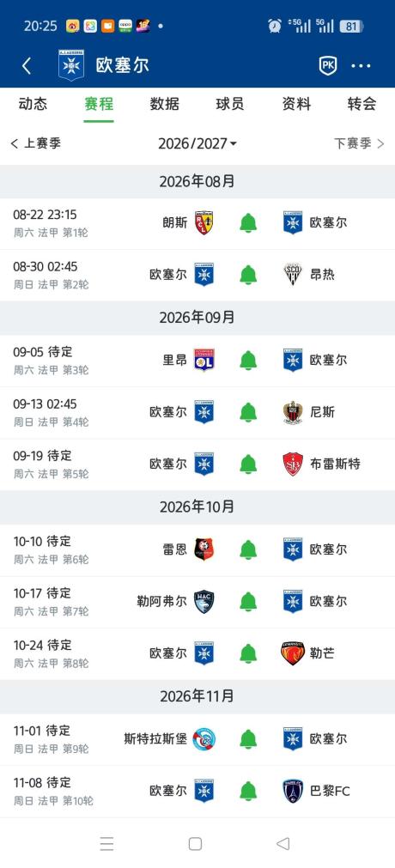The image size is (395, 868).
Task: Enable reminder bell for 10-24 Le Mans match
Action: point(248,653)
